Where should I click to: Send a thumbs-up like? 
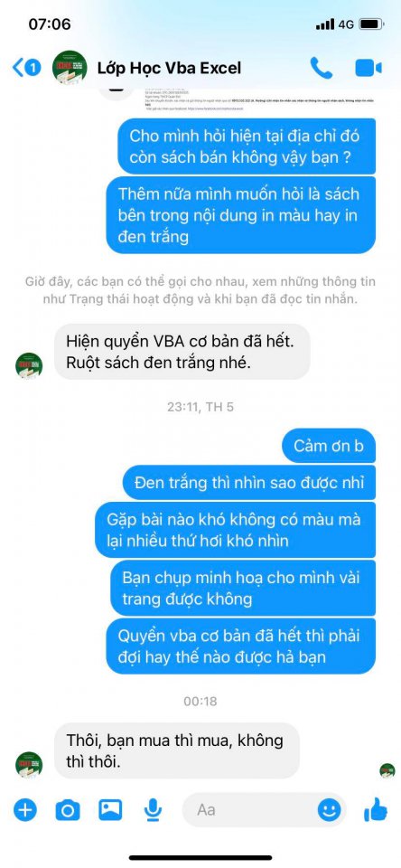[x=375, y=810]
